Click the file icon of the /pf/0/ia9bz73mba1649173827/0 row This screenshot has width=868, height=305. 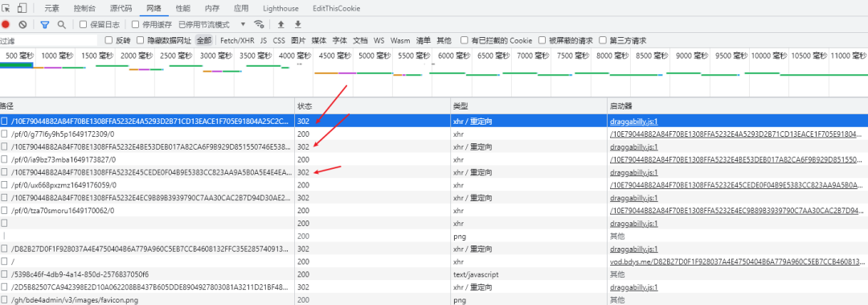4,159
